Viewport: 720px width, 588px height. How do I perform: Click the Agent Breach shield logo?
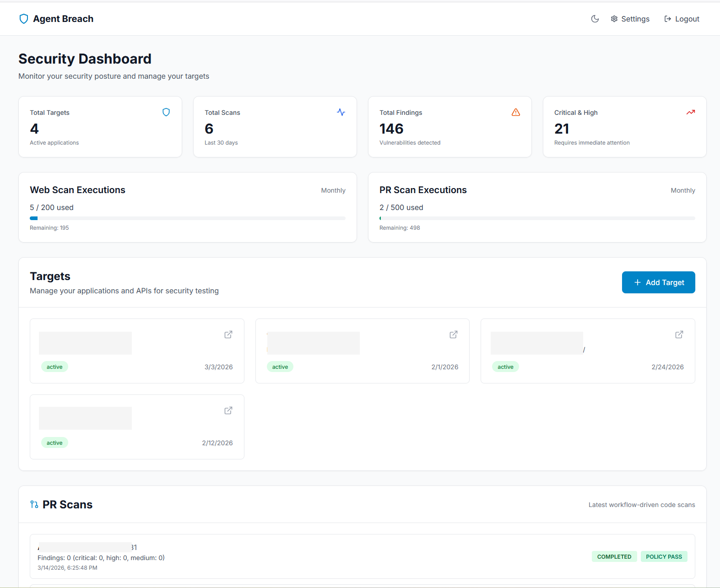(x=24, y=19)
